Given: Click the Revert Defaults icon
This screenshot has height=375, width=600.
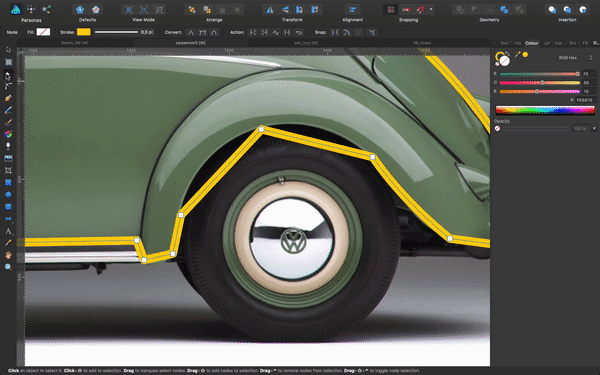Looking at the screenshot, I should tap(96, 10).
